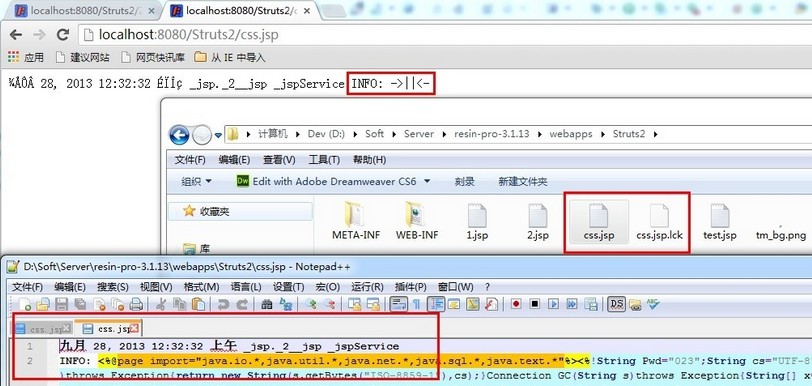Expand the 组织 dropdown in Explorer
This screenshot has width=812, height=386.
pos(197,181)
